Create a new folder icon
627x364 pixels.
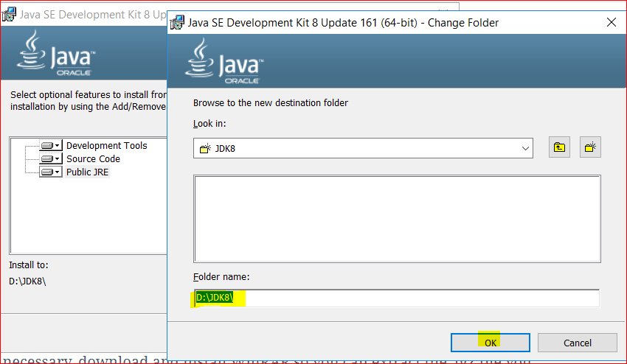pyautogui.click(x=590, y=147)
